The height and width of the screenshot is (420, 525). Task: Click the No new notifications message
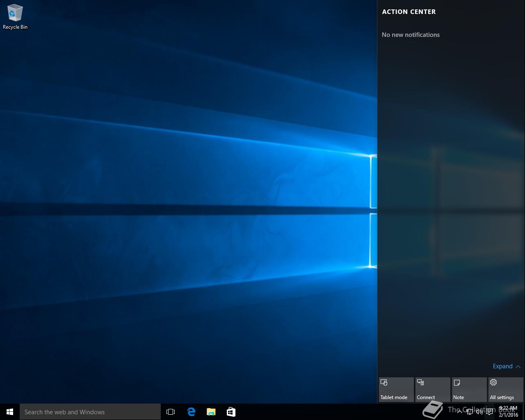tap(411, 35)
